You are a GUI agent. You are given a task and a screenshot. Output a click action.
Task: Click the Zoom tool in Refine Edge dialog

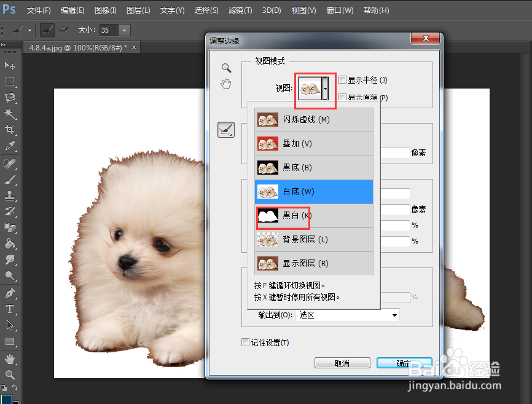pos(226,68)
